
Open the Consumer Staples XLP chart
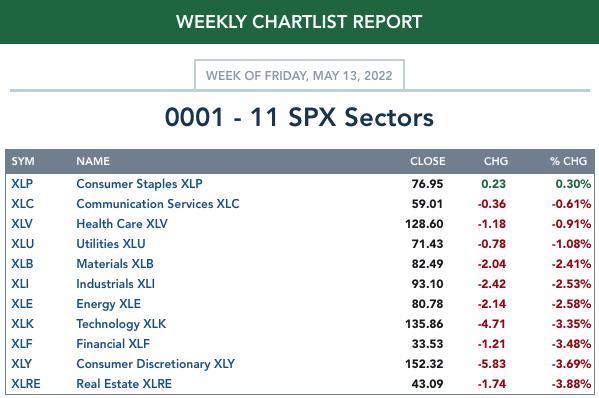click(139, 184)
